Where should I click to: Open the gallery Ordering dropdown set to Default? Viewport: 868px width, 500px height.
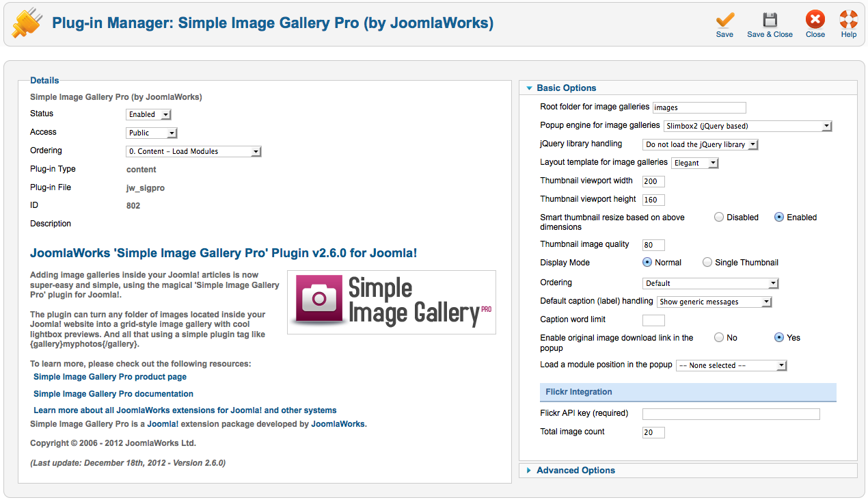pyautogui.click(x=711, y=284)
